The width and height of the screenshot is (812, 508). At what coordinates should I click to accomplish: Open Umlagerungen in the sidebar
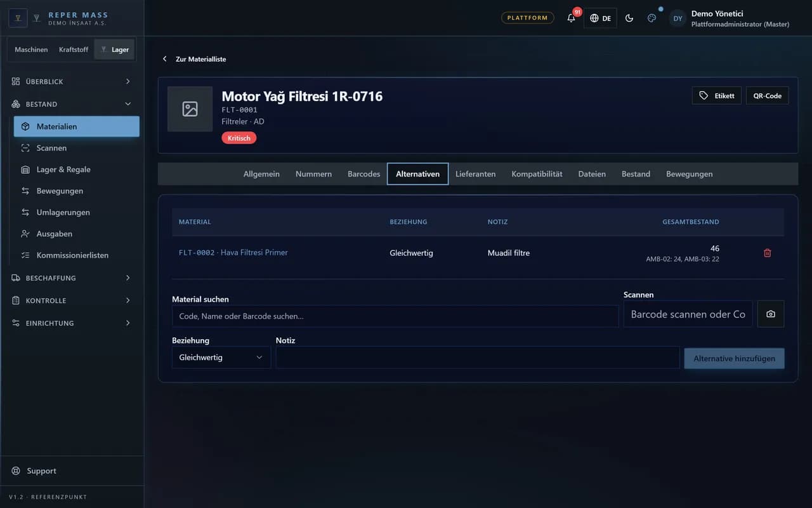77,212
